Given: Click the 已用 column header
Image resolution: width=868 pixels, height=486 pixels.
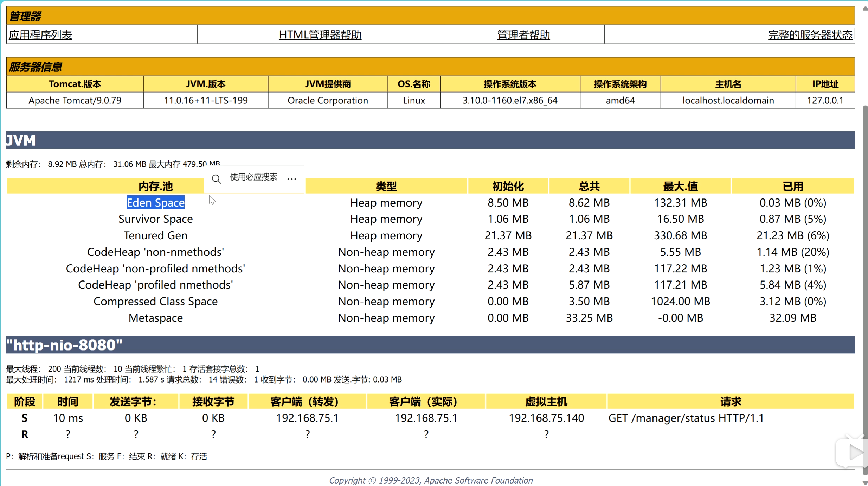Looking at the screenshot, I should pyautogui.click(x=793, y=186).
